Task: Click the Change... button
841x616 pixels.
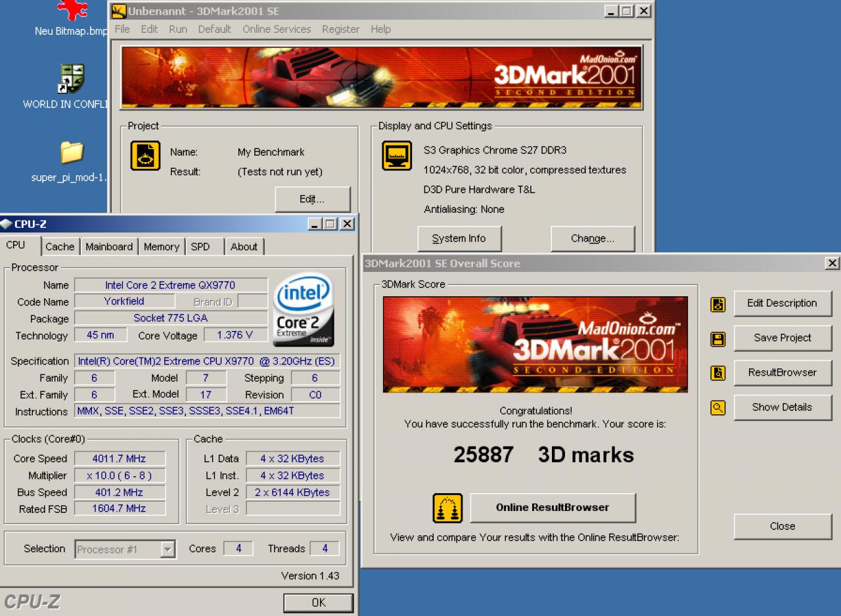Action: click(593, 238)
